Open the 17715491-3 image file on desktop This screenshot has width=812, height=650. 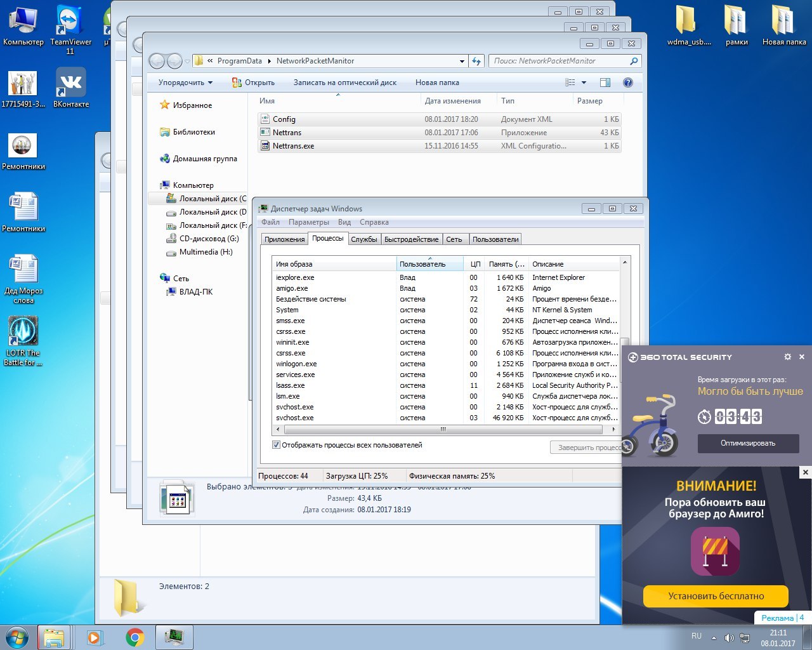[23, 88]
